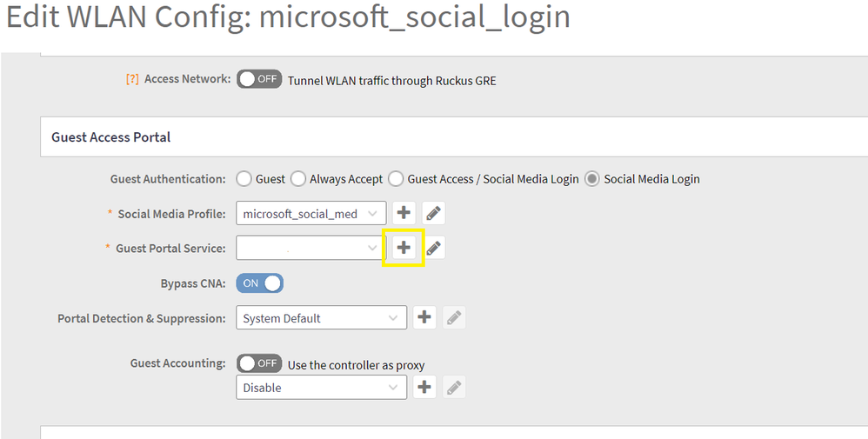Create a new Guest Portal Service

[x=404, y=248]
